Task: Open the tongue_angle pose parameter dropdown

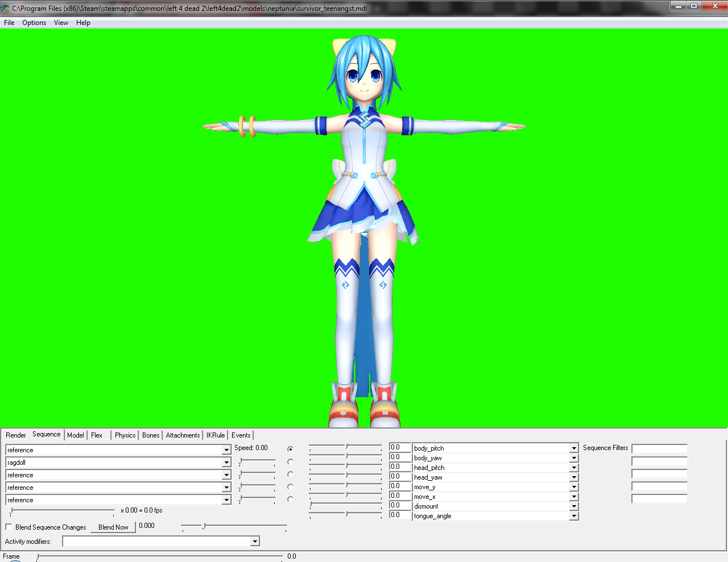Action: [574, 516]
